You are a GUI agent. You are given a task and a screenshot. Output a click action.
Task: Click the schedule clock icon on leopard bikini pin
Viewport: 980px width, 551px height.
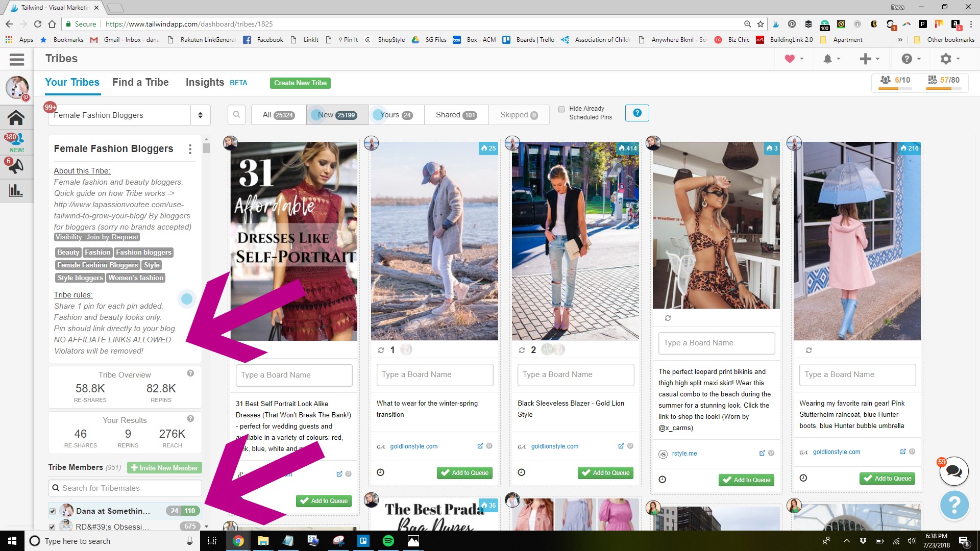pyautogui.click(x=662, y=480)
